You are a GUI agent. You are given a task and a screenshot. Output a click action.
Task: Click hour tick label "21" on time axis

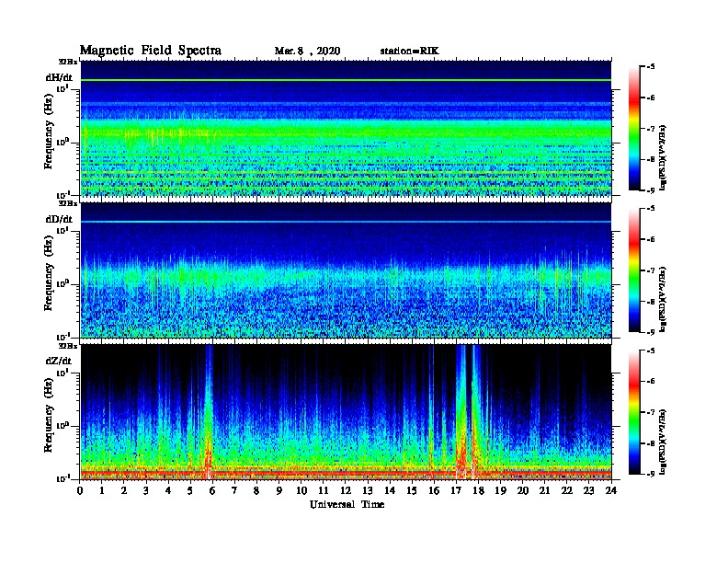pyautogui.click(x=544, y=490)
